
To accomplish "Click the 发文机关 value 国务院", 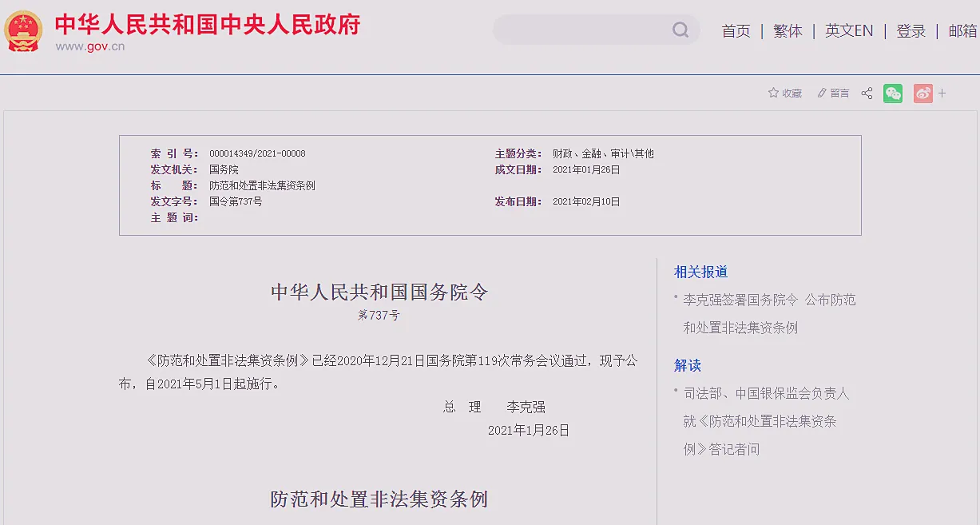I will click(x=224, y=169).
